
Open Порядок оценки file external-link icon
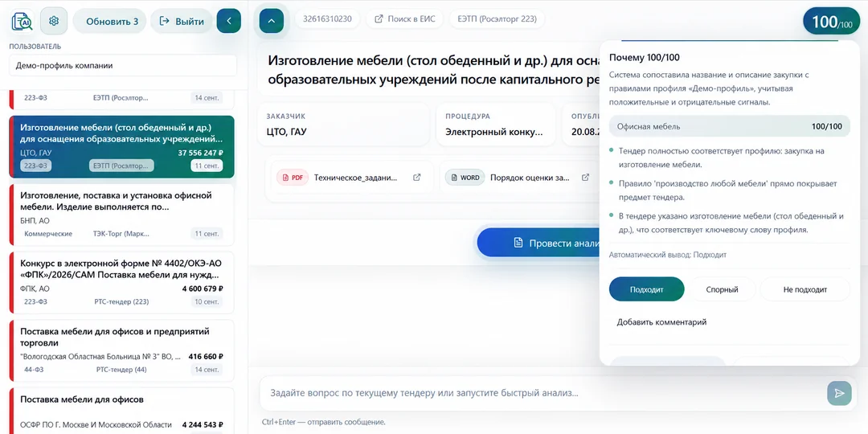click(585, 178)
